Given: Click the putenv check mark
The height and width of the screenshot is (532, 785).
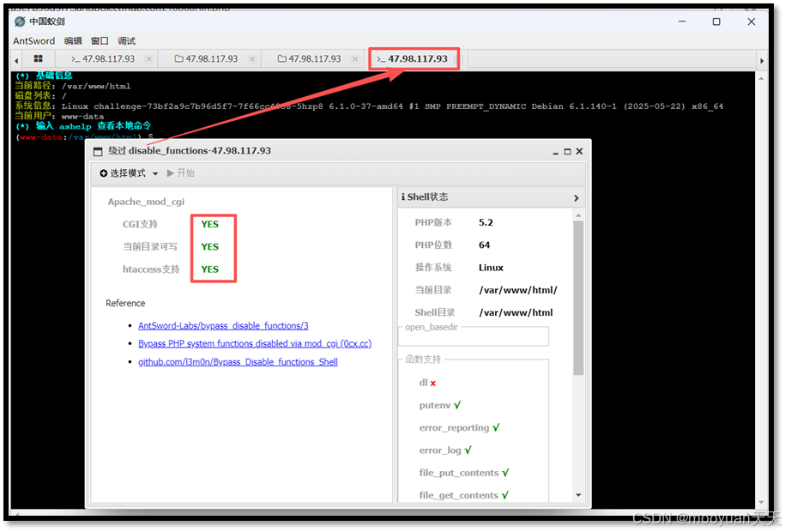Looking at the screenshot, I should (x=457, y=405).
